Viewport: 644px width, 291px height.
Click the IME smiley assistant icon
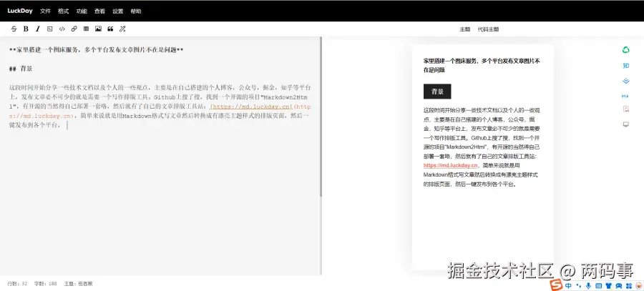pos(618,286)
